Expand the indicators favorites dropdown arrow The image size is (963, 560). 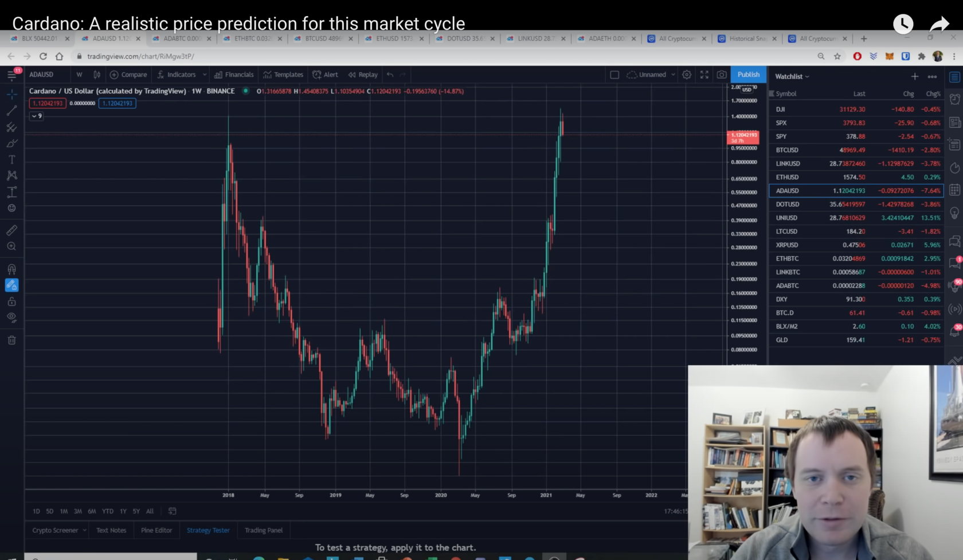(x=205, y=75)
